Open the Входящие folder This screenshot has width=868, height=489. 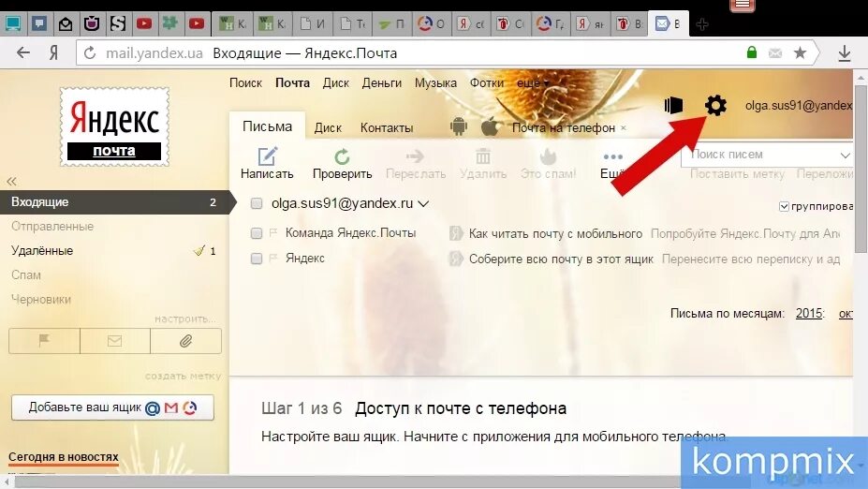click(x=114, y=202)
